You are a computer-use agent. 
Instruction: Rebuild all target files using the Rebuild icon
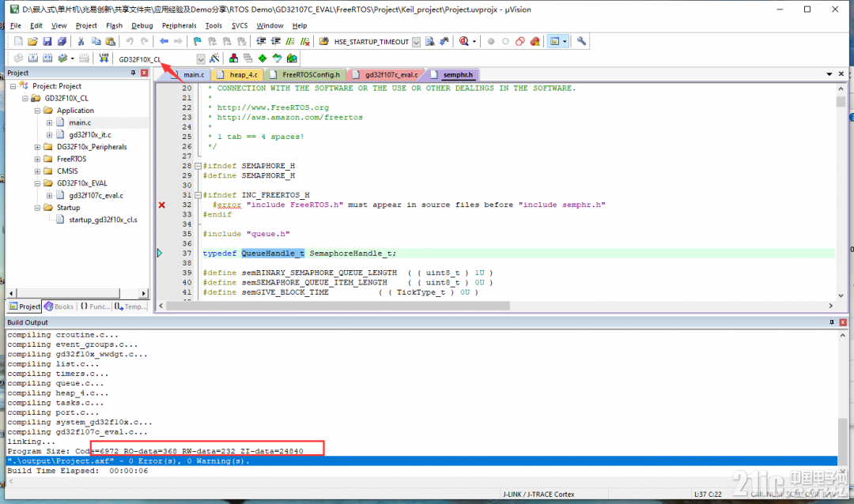click(48, 58)
